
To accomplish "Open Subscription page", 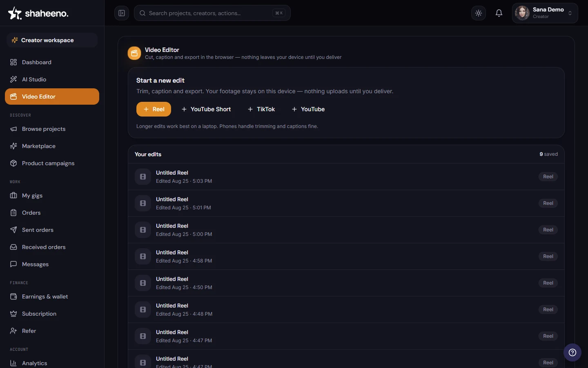I will click(x=52, y=314).
